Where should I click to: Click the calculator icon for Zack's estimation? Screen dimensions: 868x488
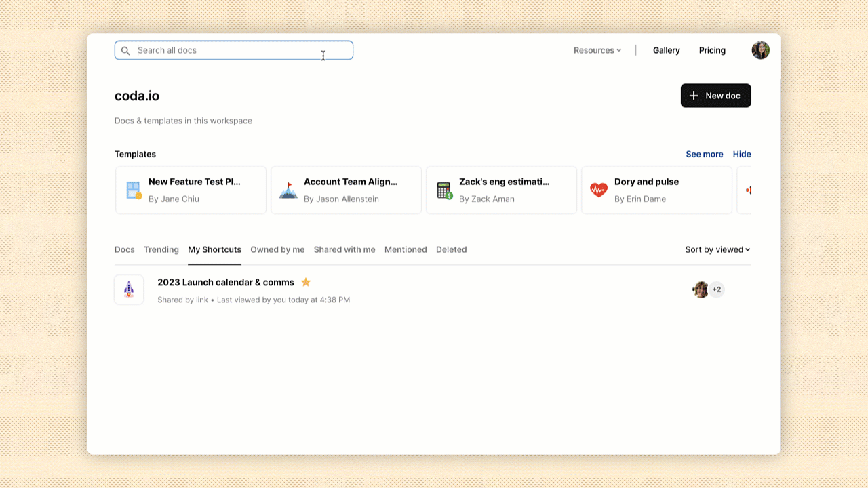pos(444,190)
